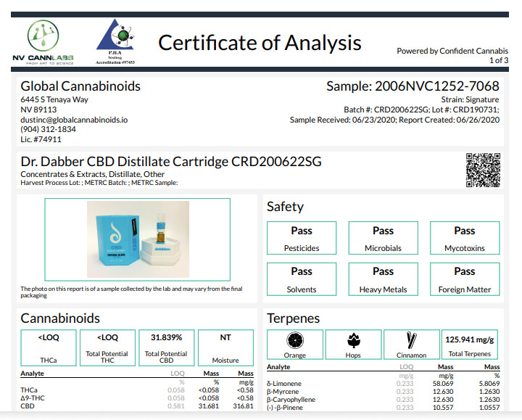This screenshot has height=420, width=522.
Task: Click the Terpenes section heading
Action: coord(294,318)
